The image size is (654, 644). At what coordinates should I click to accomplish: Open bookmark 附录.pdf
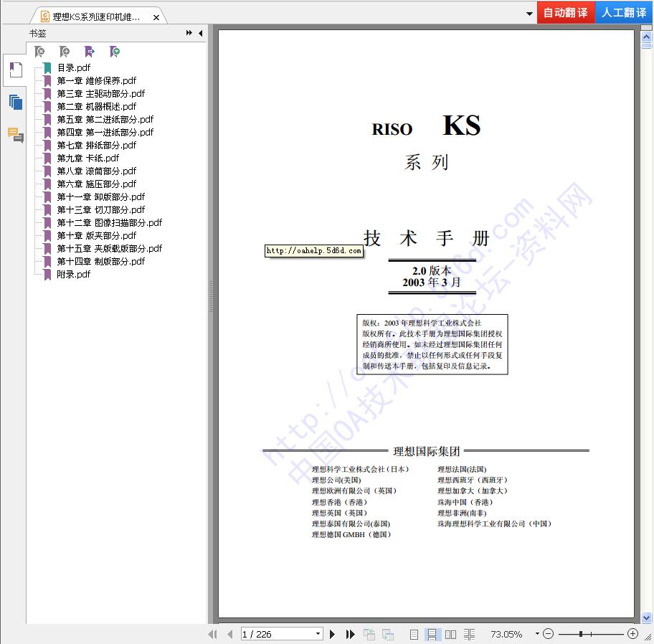click(x=73, y=275)
